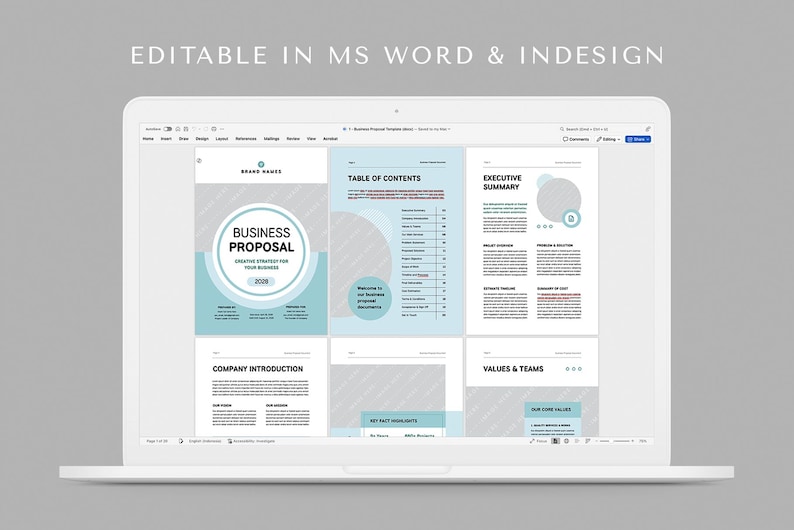The image size is (794, 530).
Task: Open the Insert ribbon tab
Action: pyautogui.click(x=166, y=139)
